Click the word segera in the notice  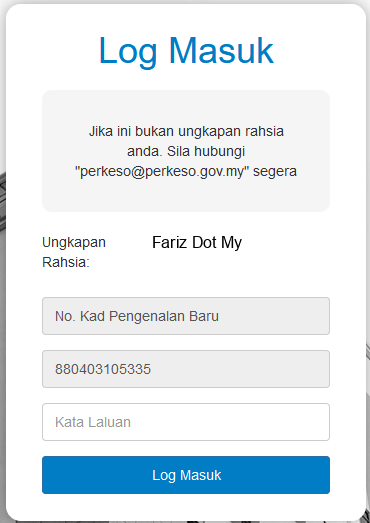coord(275,172)
